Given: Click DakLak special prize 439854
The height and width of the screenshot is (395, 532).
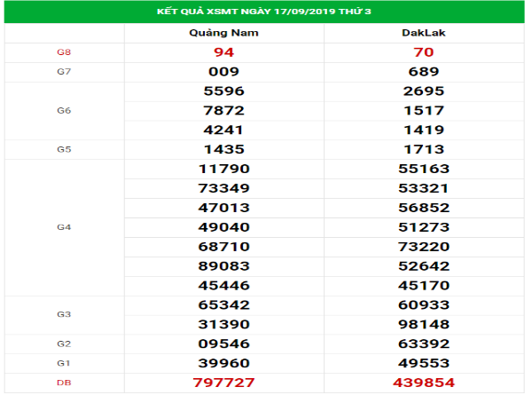Looking at the screenshot, I should click(x=424, y=383).
